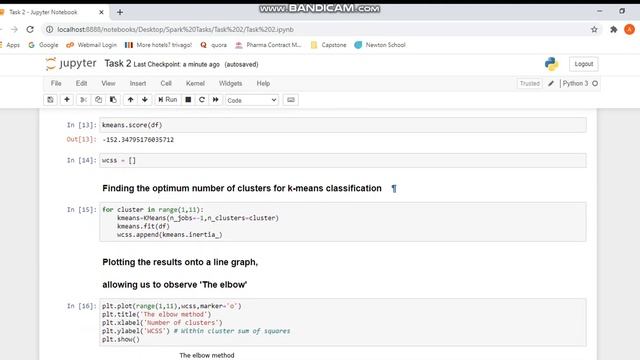The height and width of the screenshot is (360, 640).
Task: Click the Trusted notebook indicator
Action: point(530,83)
